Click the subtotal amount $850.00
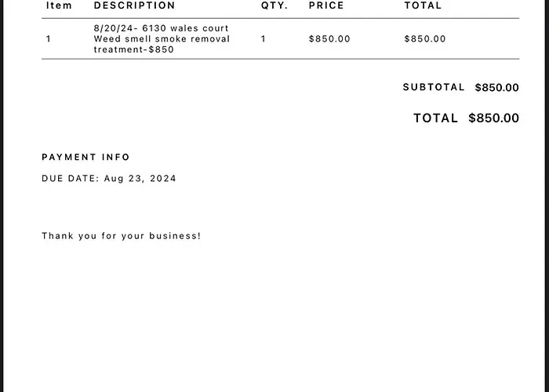Viewport: 549px width, 392px height. pyautogui.click(x=496, y=88)
